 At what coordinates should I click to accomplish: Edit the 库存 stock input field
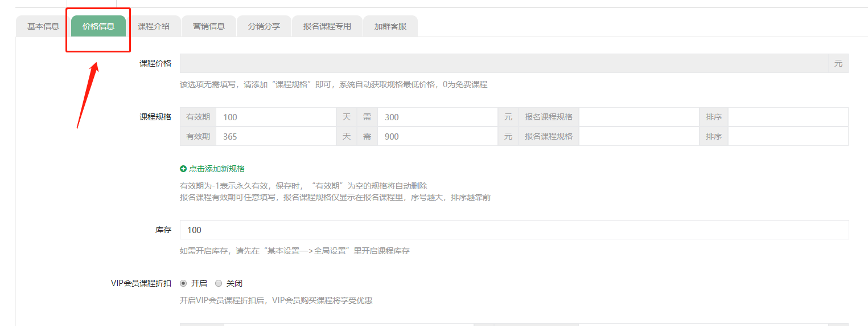coord(515,230)
